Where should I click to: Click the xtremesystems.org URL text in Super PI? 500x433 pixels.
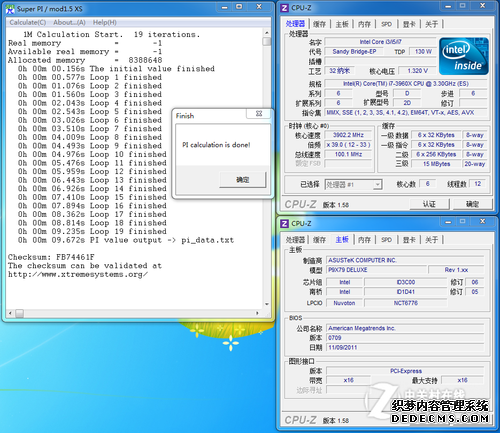[78, 274]
